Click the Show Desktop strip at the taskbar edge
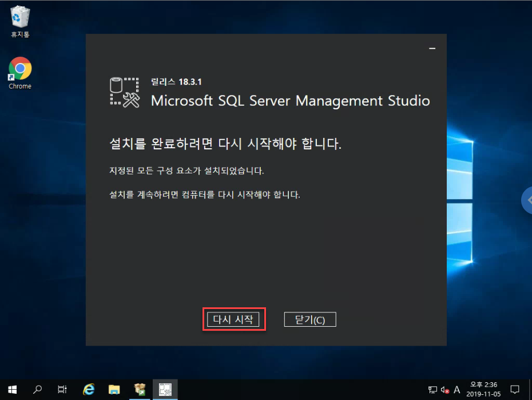 (x=530, y=390)
